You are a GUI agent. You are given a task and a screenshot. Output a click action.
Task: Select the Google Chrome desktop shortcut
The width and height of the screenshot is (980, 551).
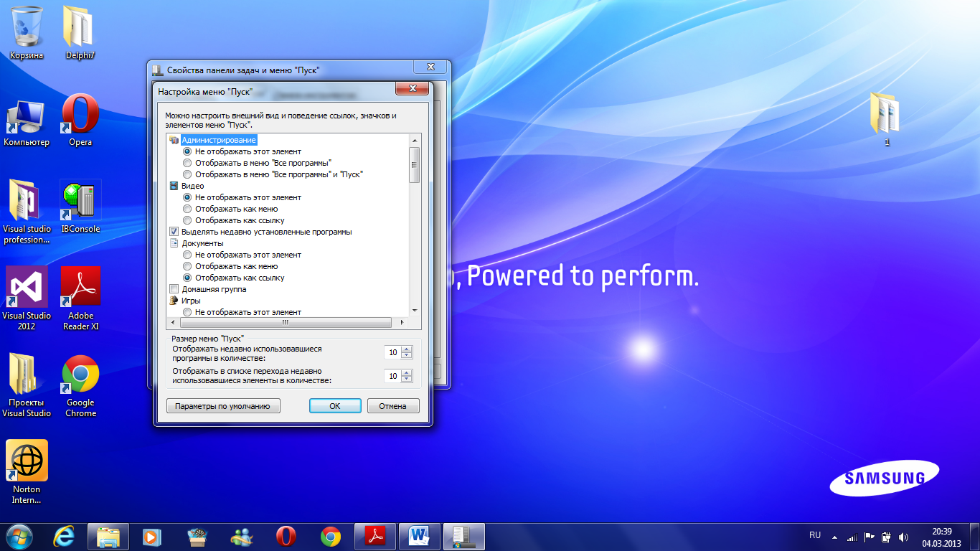(x=80, y=385)
